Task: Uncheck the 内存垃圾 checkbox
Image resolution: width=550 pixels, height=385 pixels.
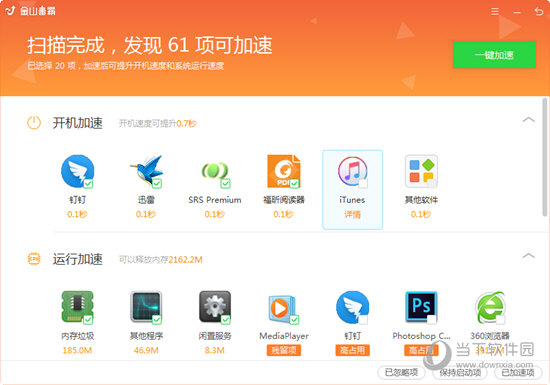Action: pos(88,319)
